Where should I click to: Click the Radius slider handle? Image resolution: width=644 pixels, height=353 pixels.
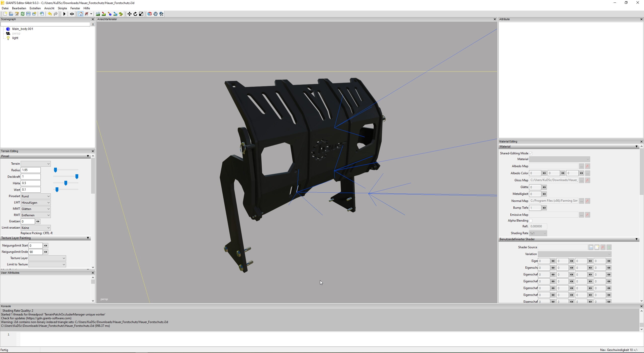click(55, 170)
